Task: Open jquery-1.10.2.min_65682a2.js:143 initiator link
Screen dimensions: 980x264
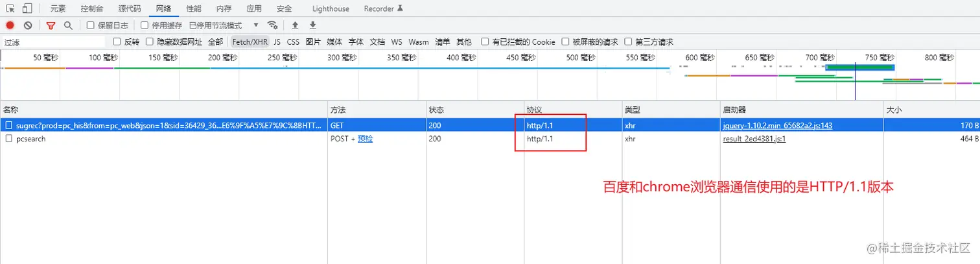Action: point(778,125)
